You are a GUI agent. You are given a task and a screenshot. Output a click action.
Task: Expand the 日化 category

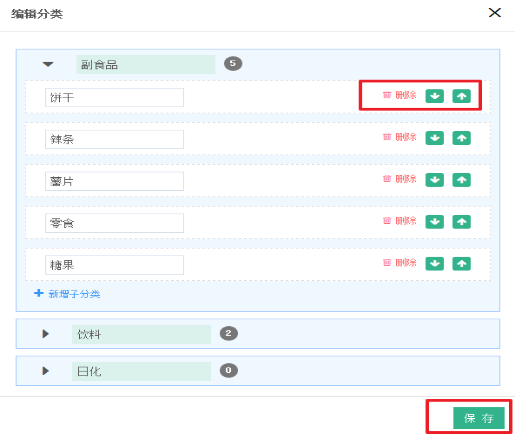coord(46,371)
